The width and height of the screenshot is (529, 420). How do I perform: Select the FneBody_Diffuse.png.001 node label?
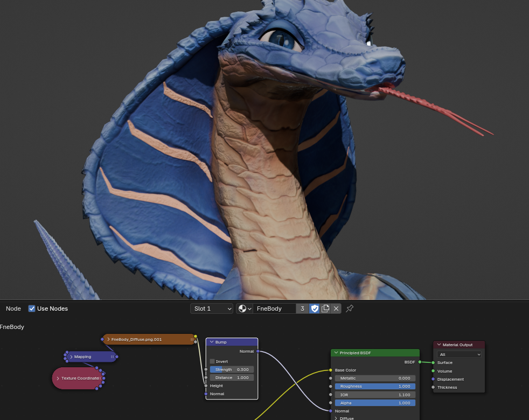click(136, 339)
